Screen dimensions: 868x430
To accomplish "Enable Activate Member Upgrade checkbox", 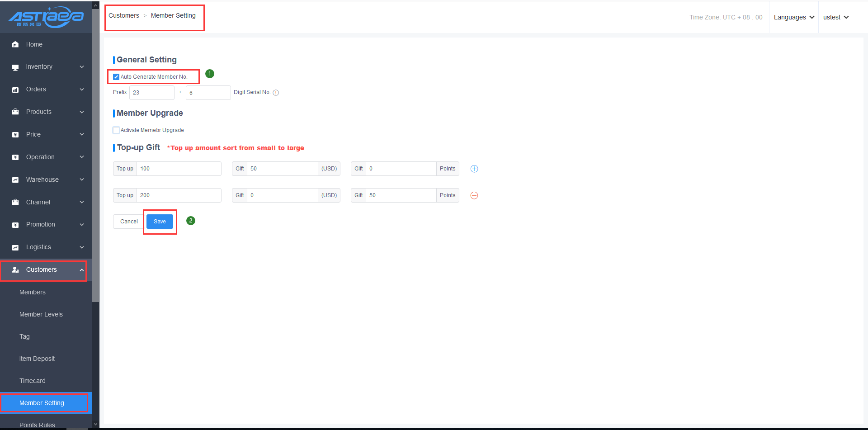I will (x=116, y=130).
